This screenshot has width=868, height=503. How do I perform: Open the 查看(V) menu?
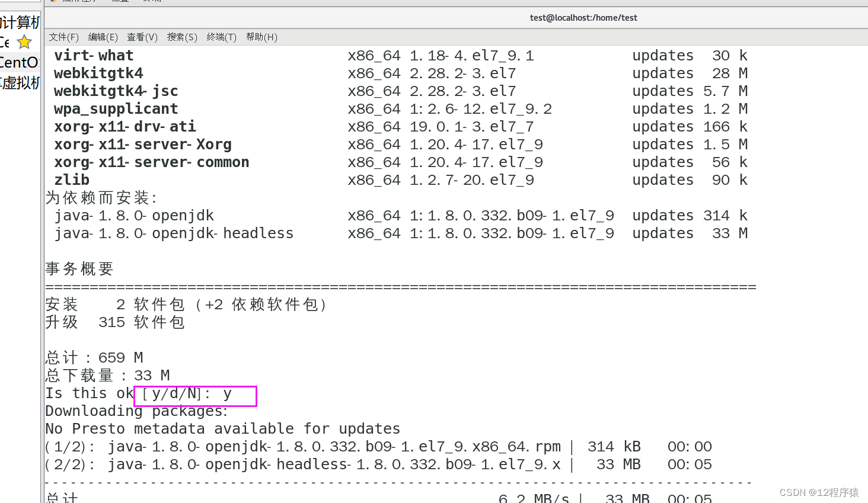tap(142, 37)
